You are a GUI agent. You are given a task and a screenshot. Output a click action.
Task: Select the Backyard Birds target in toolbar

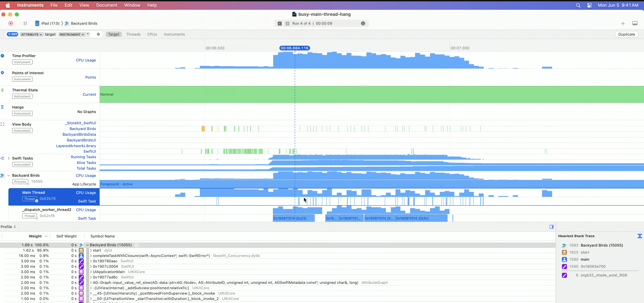(x=81, y=24)
